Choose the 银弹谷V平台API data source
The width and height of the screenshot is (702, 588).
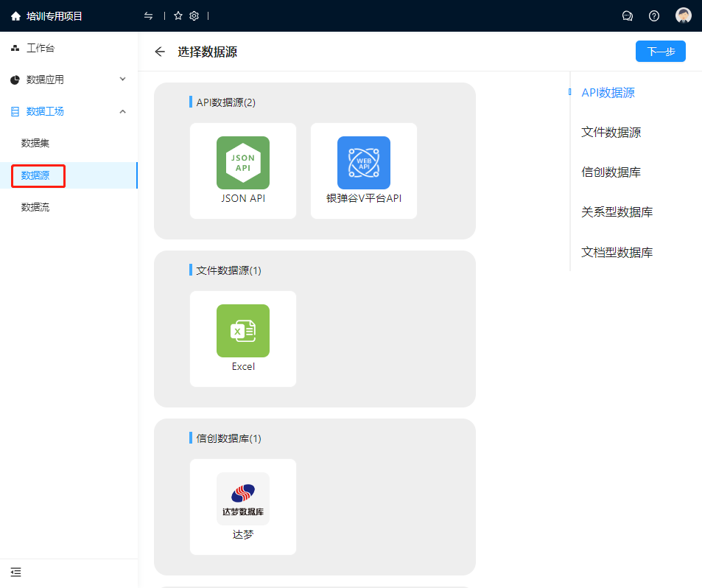364,163
